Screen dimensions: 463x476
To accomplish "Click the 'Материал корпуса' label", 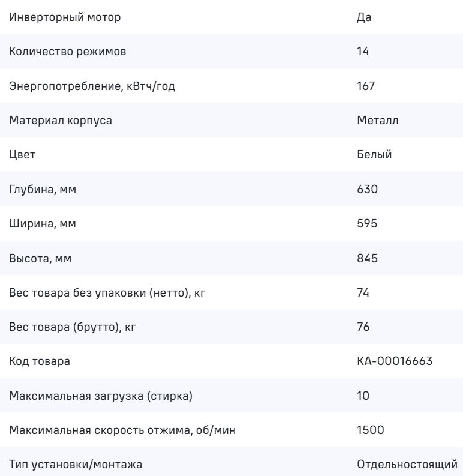I will click(61, 121).
